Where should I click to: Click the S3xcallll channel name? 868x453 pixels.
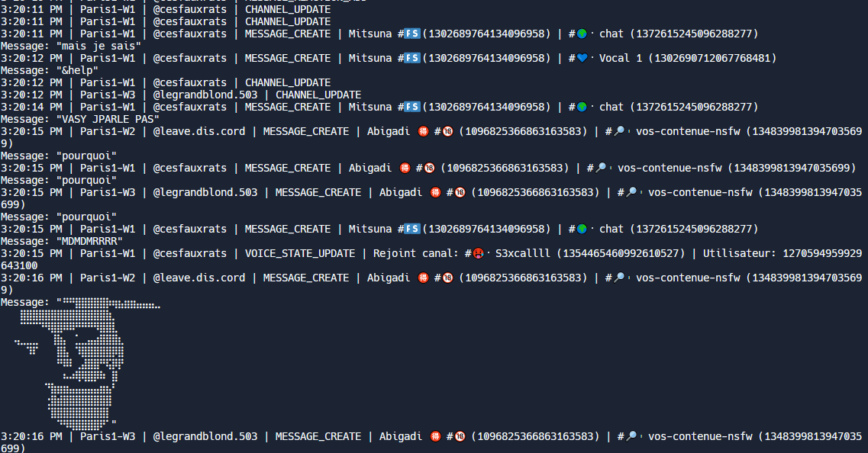coord(523,254)
